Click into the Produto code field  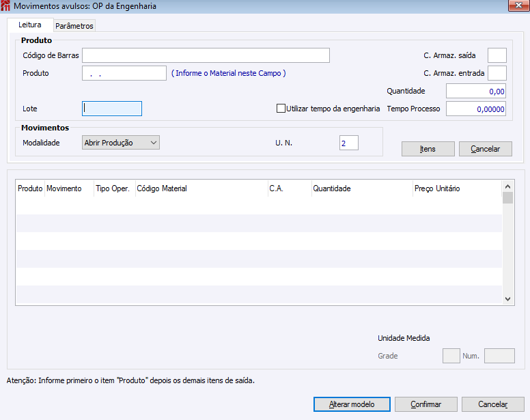click(x=124, y=73)
